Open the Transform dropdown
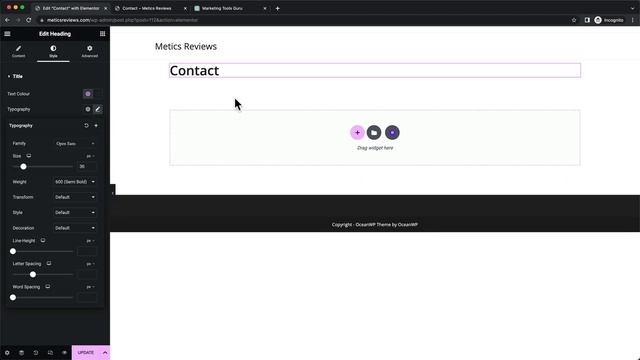The width and height of the screenshot is (640, 360). [x=75, y=197]
